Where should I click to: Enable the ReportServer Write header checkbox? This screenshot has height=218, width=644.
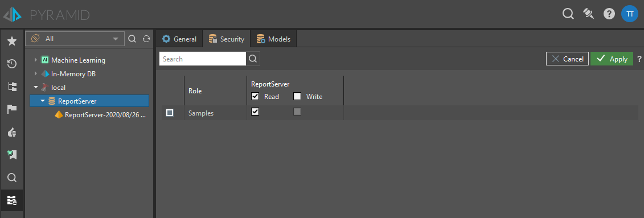[297, 97]
